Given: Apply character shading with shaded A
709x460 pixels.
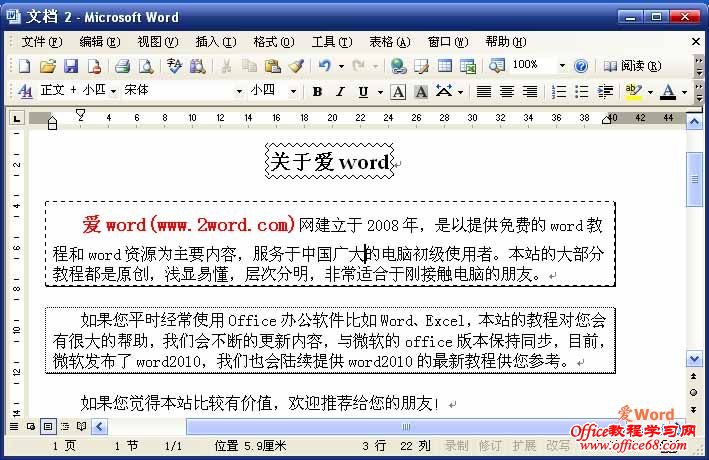Looking at the screenshot, I should (421, 92).
